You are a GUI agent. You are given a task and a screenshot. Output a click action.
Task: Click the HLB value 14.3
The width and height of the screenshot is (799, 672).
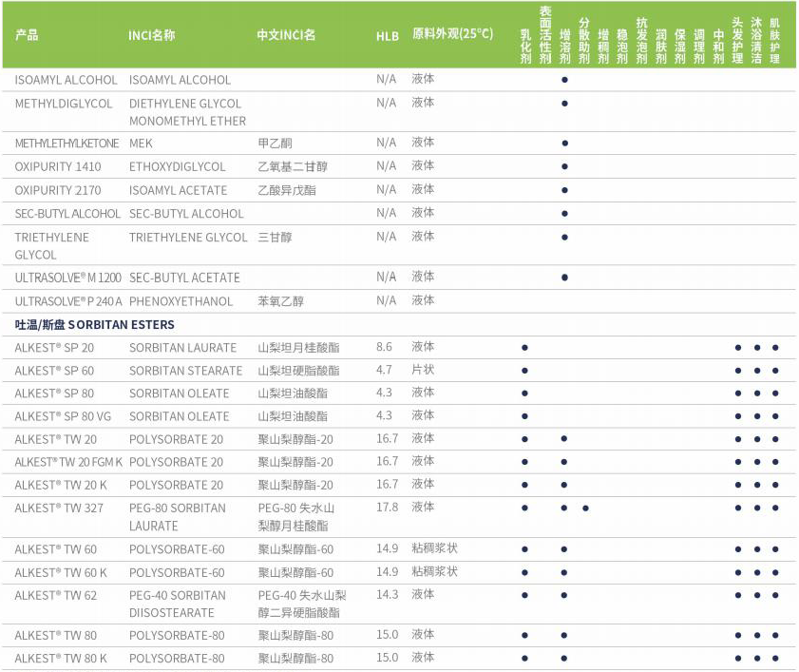coord(387,595)
